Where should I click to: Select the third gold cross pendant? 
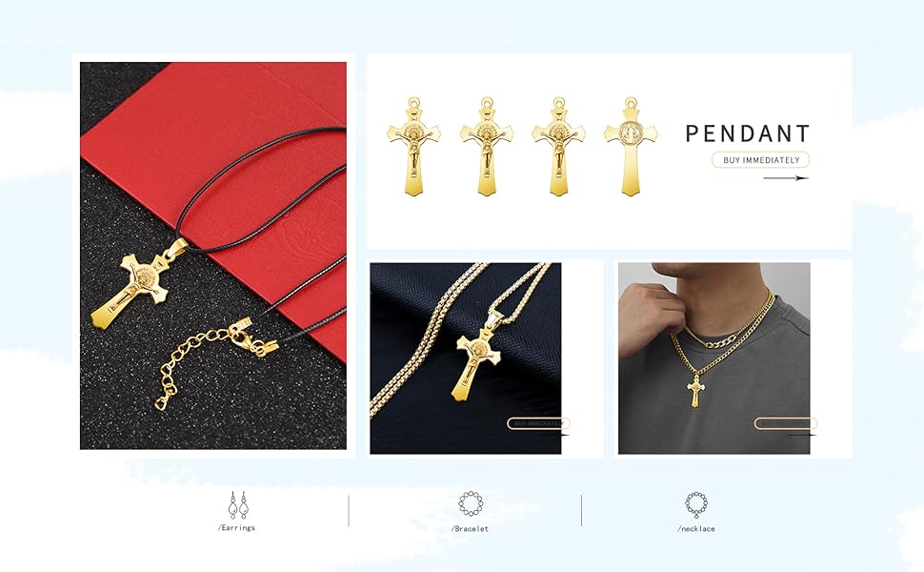[x=559, y=146]
